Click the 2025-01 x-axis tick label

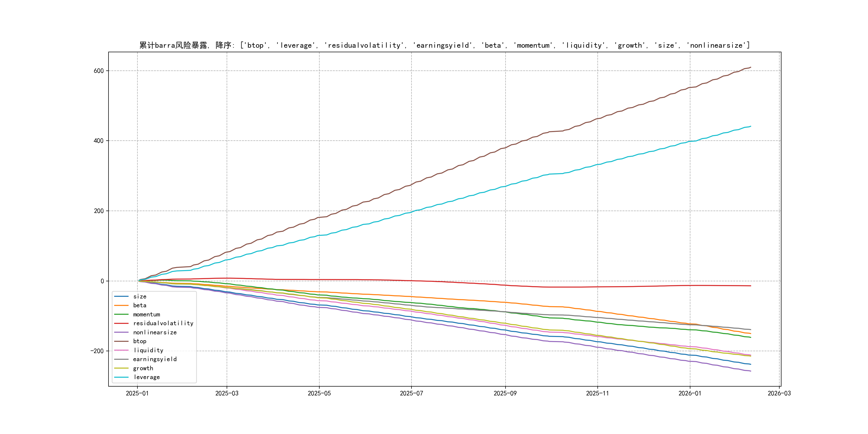click(137, 393)
